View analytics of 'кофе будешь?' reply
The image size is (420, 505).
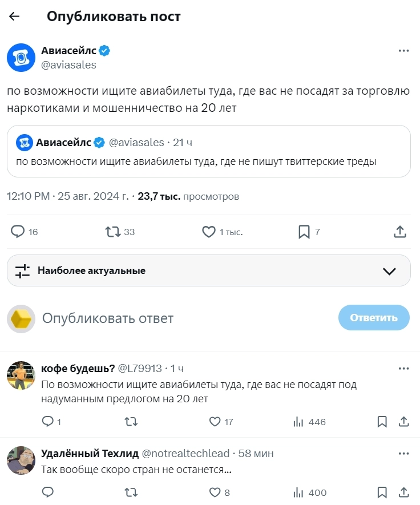pos(298,422)
